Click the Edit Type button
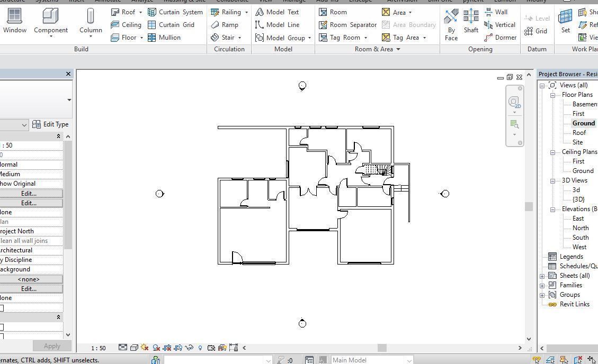 (50, 124)
